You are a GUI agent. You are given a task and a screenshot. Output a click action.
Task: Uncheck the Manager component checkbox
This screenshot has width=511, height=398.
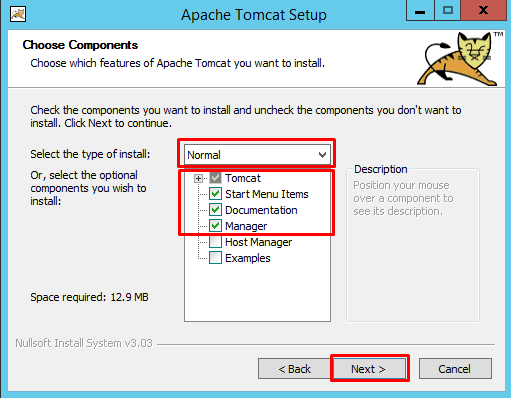[x=215, y=226]
